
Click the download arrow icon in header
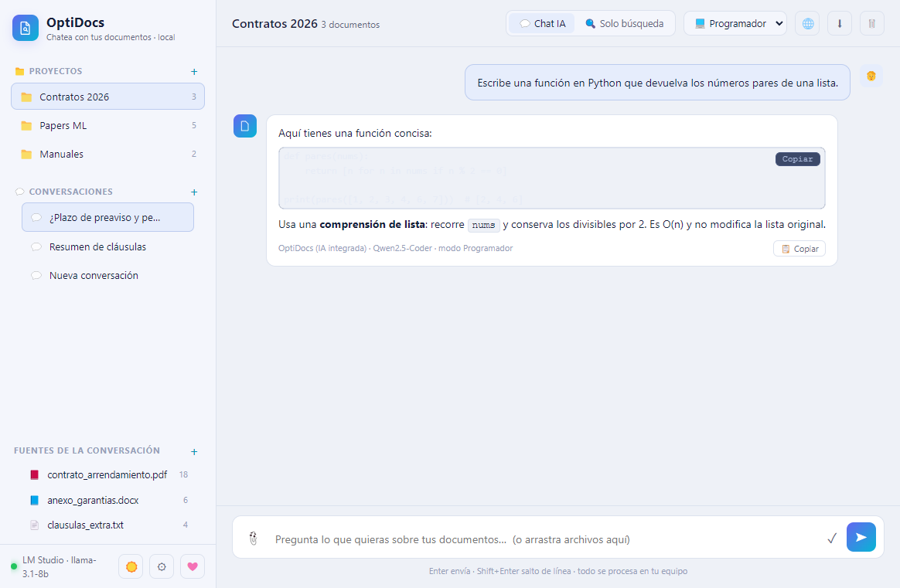pos(840,23)
